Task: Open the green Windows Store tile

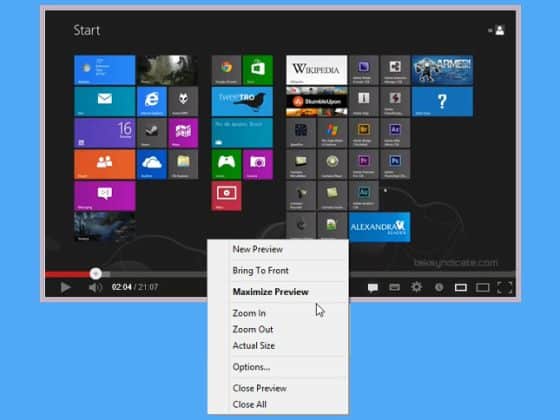Action: click(x=258, y=70)
